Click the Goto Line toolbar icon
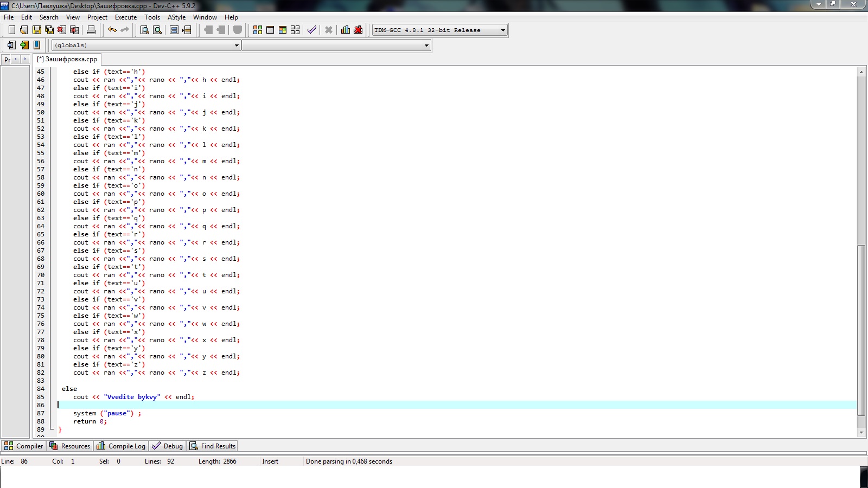Image resolution: width=868 pixels, height=488 pixels. [x=187, y=30]
